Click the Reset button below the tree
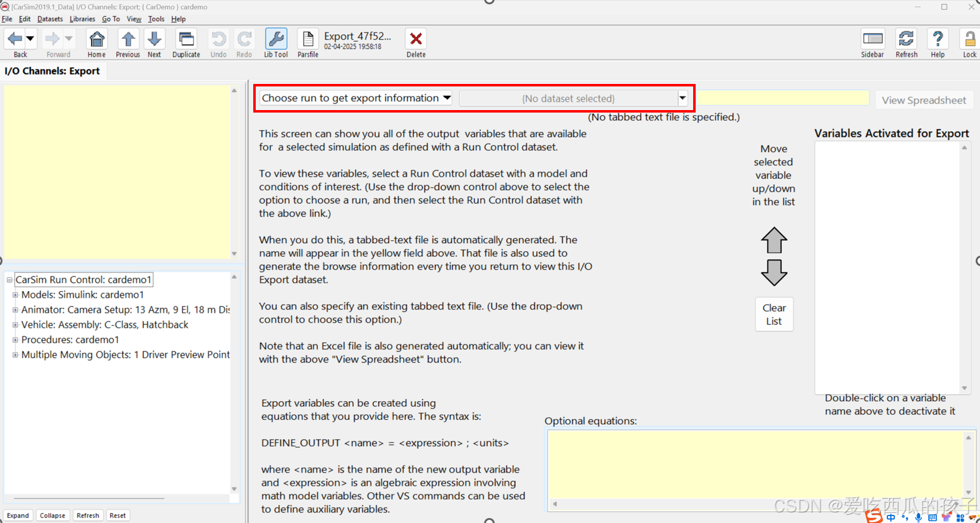The height and width of the screenshot is (523, 980). (x=118, y=516)
